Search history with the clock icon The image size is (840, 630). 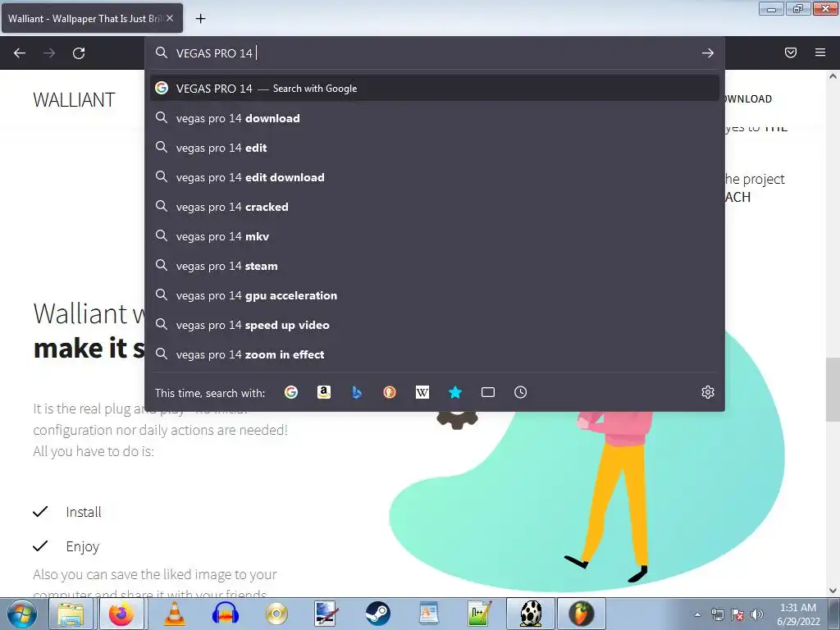click(x=521, y=393)
